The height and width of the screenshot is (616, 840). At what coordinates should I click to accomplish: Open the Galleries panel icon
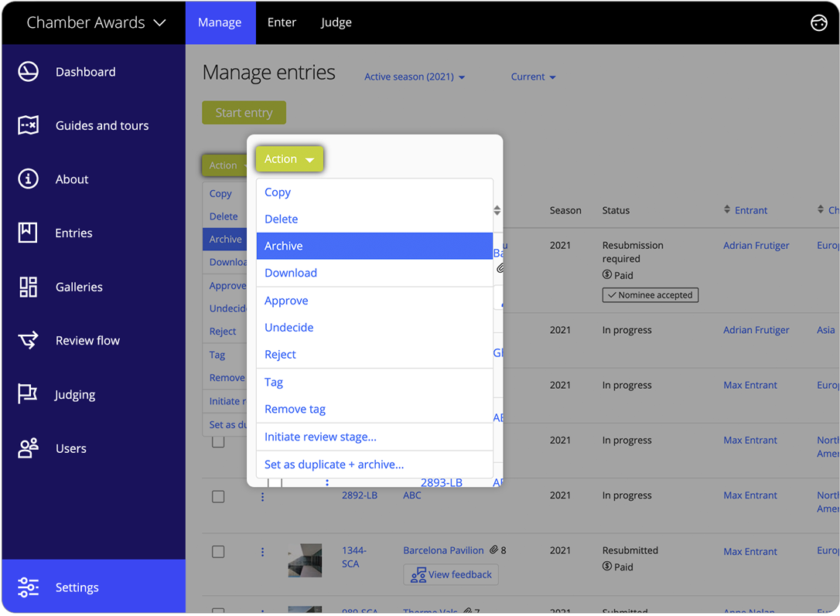point(28,287)
